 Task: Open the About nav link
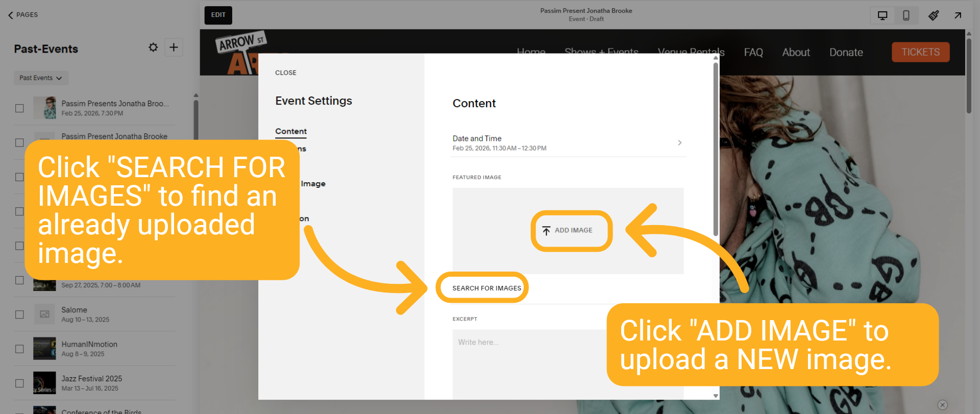coord(796,52)
